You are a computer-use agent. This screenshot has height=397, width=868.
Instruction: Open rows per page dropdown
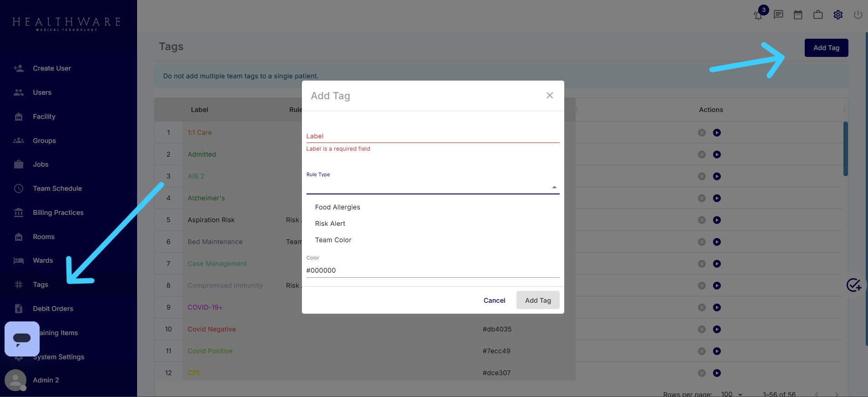point(732,394)
